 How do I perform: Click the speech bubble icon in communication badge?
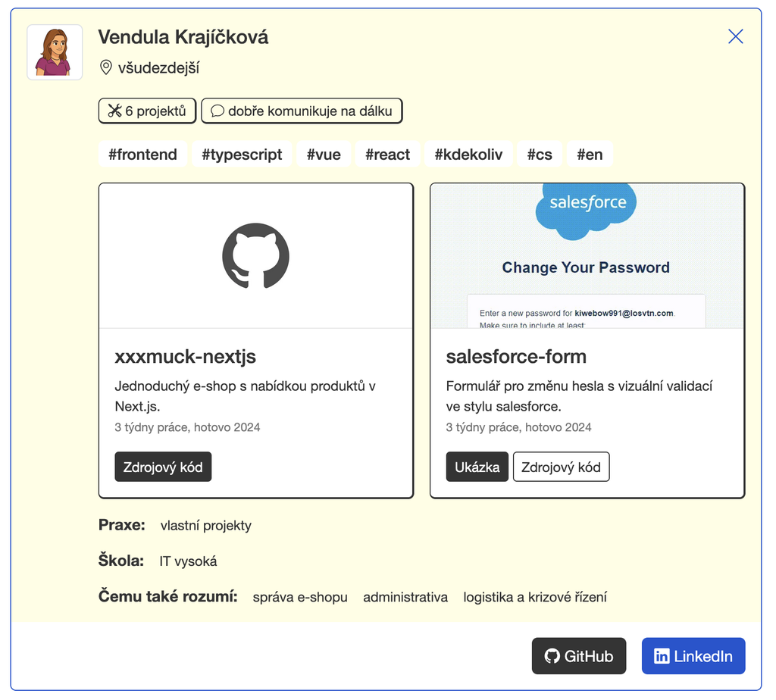[x=217, y=111]
